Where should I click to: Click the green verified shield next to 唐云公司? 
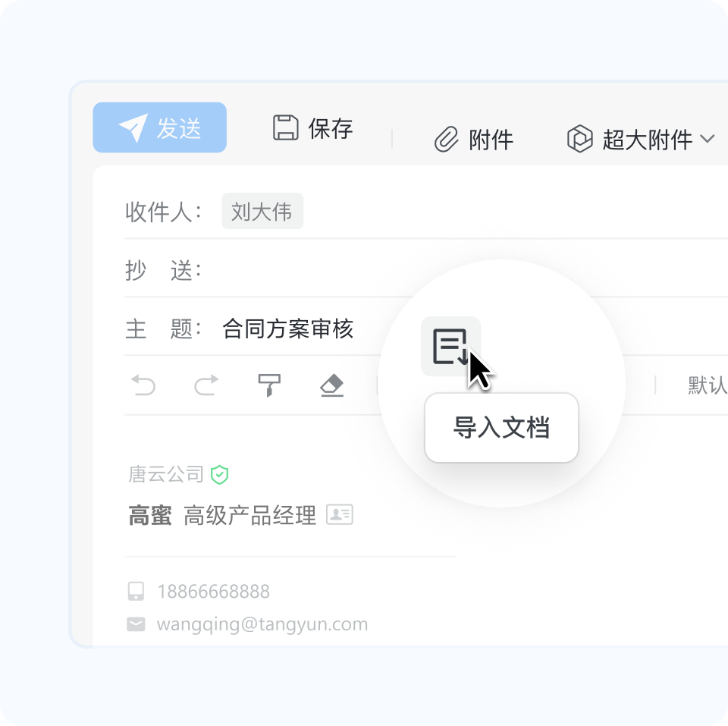pos(218,475)
